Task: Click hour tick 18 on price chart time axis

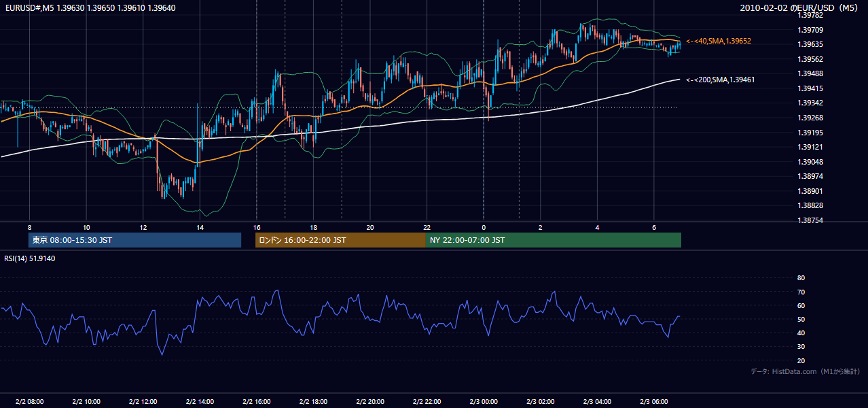Action: tap(313, 227)
